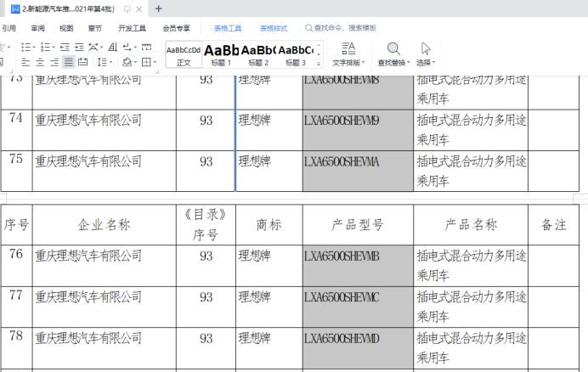This screenshot has height=372, width=588.
Task: Switch to 引用 ribbon tab
Action: click(x=9, y=28)
